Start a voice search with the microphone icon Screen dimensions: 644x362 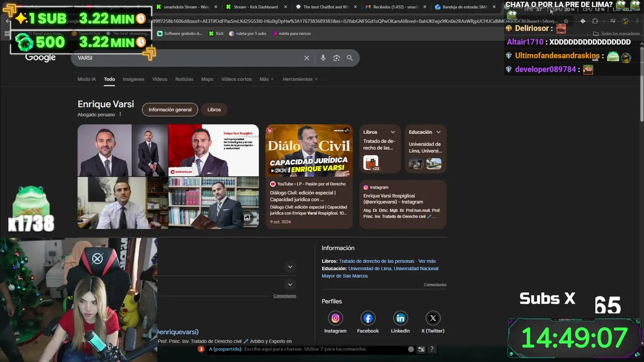tap(323, 58)
